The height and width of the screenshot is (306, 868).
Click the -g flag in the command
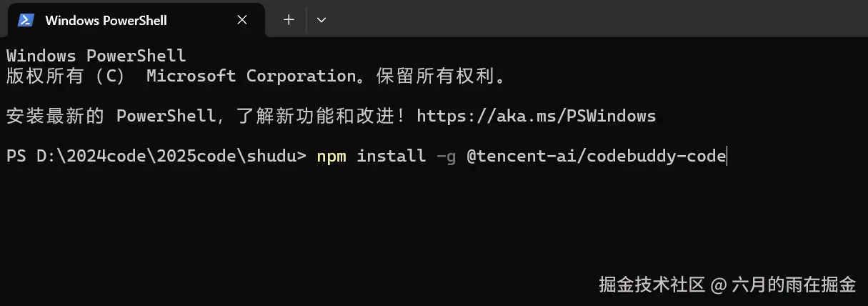click(446, 155)
